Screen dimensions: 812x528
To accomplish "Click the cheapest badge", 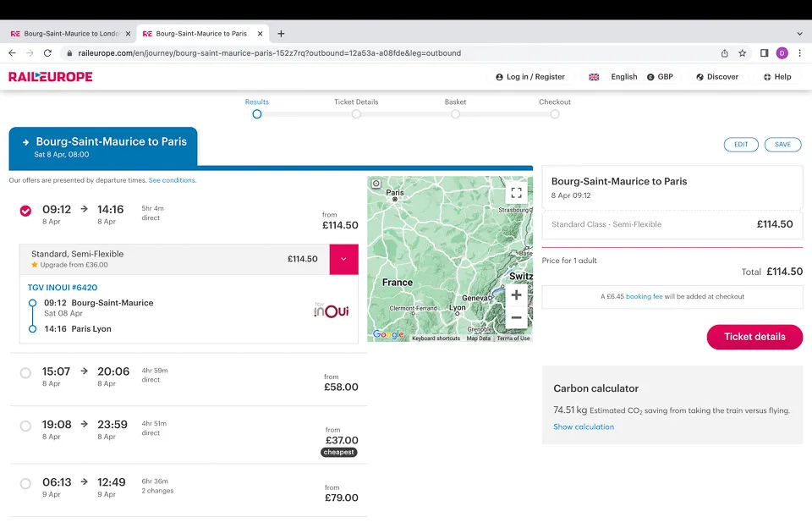I will [338, 453].
